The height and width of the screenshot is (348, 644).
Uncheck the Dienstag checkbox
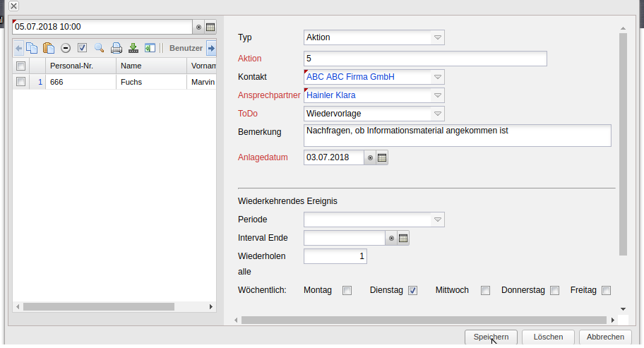point(413,290)
